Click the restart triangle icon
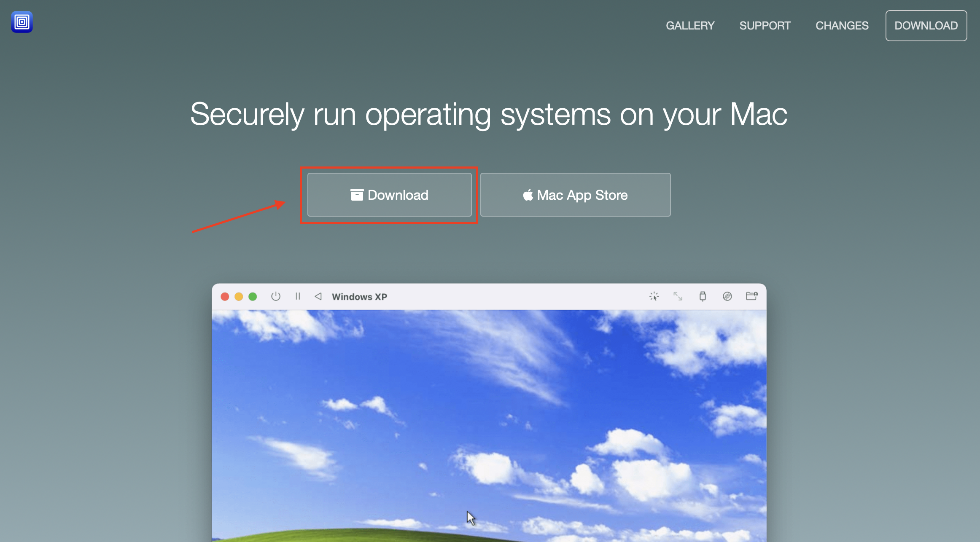The height and width of the screenshot is (542, 980). [x=318, y=296]
